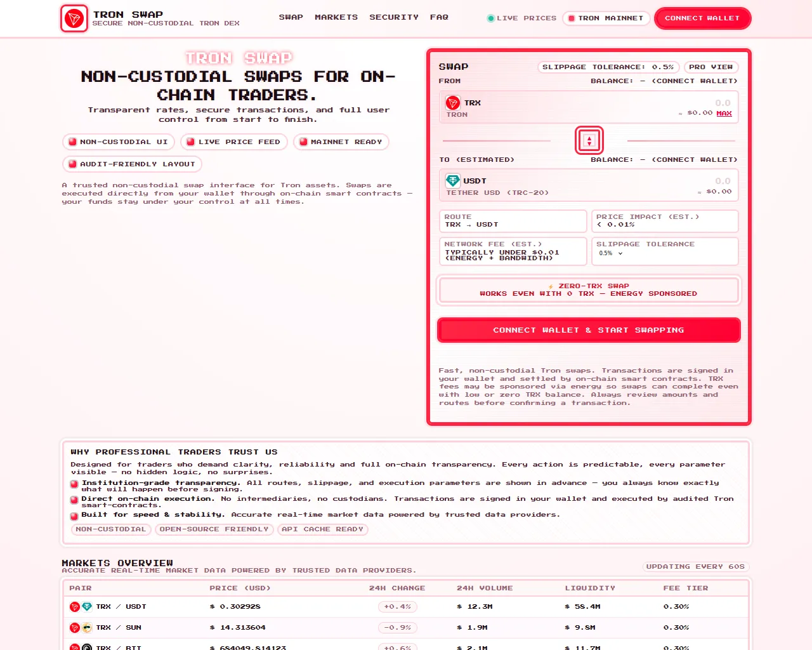Click the Route TRX → USDT box
This screenshot has width=812, height=650.
(x=513, y=221)
